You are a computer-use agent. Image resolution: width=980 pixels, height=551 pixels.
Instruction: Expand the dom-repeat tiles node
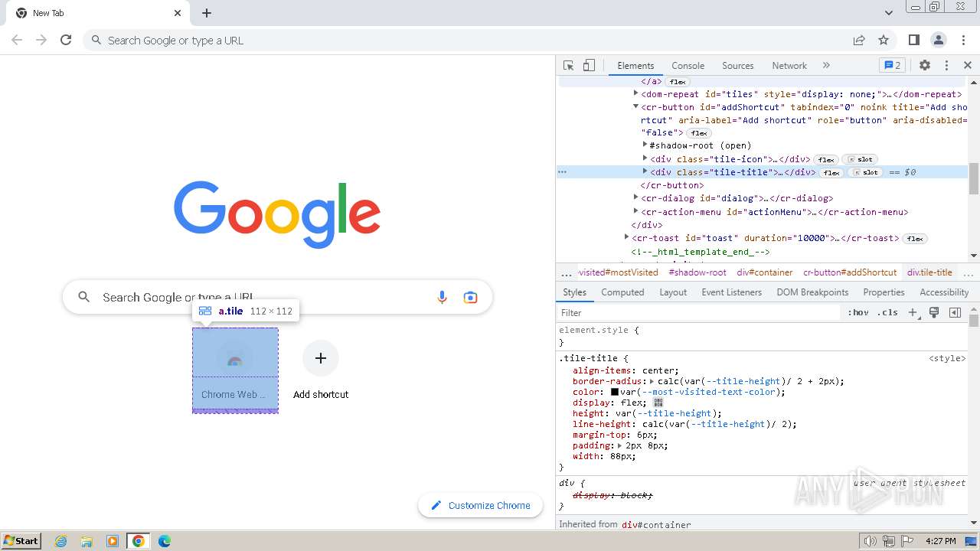pos(635,93)
